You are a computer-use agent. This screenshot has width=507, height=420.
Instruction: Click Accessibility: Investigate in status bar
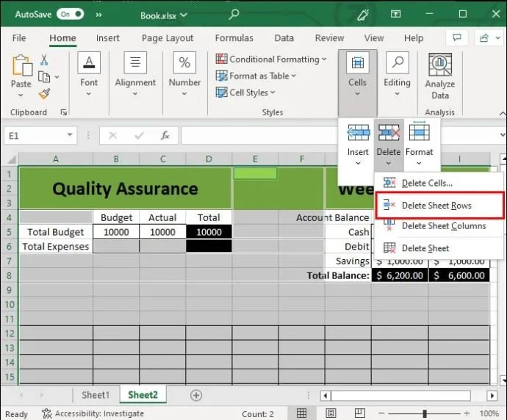pos(93,413)
